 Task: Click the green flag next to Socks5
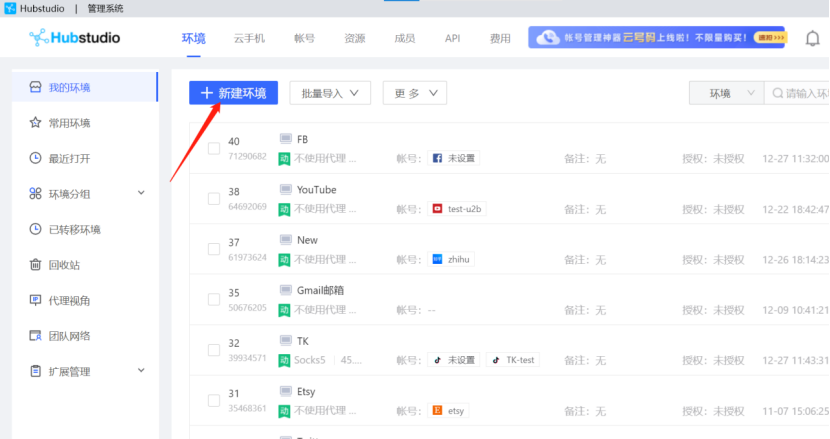284,360
